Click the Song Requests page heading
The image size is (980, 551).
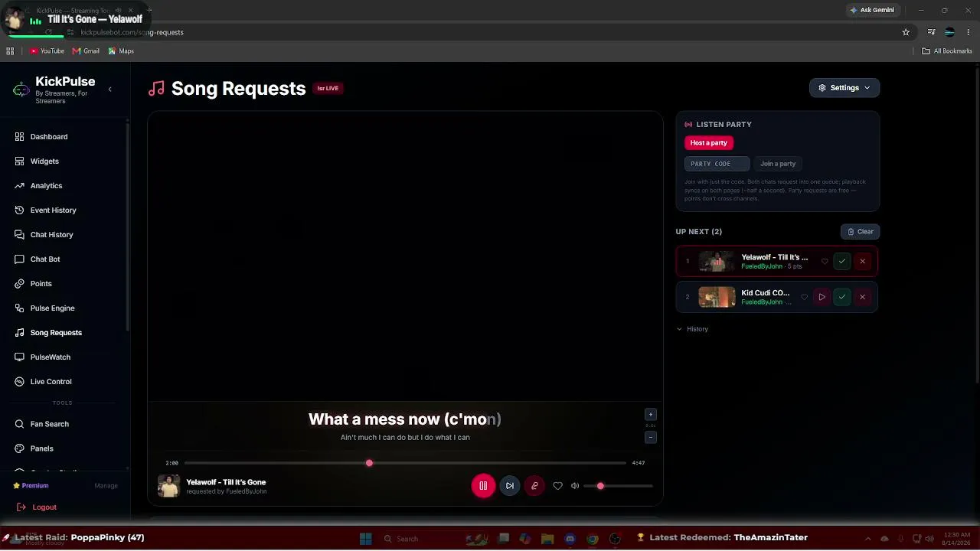tap(238, 89)
